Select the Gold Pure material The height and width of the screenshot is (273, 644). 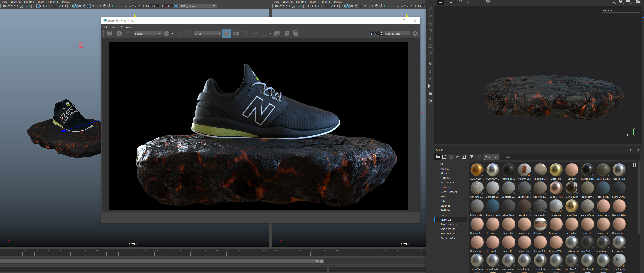tap(572, 208)
